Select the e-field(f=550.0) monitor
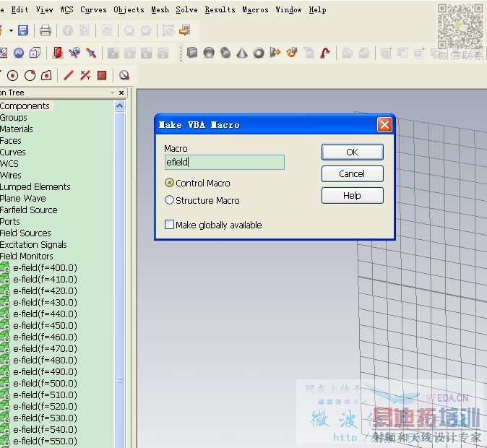The image size is (487, 448). [45, 441]
